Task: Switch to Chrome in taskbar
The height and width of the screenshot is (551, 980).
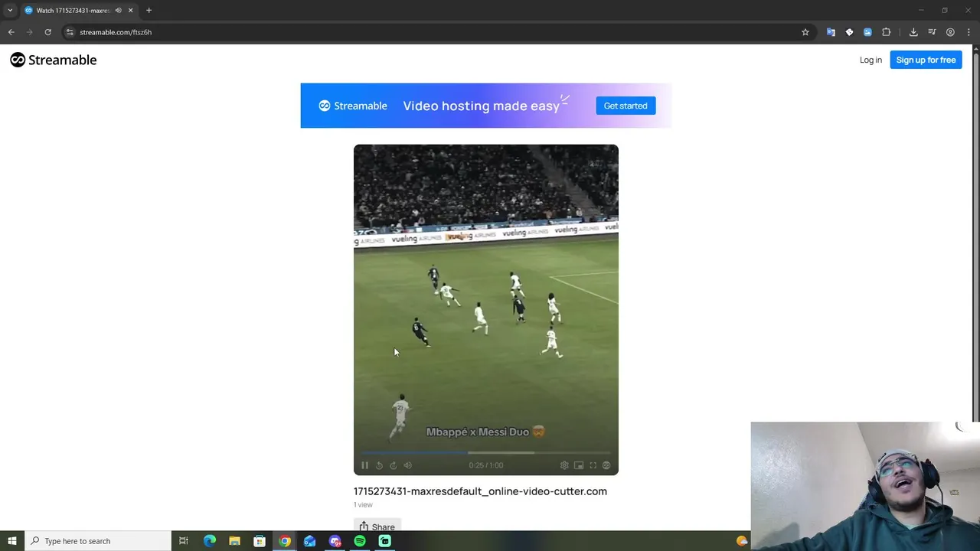Action: click(x=285, y=541)
